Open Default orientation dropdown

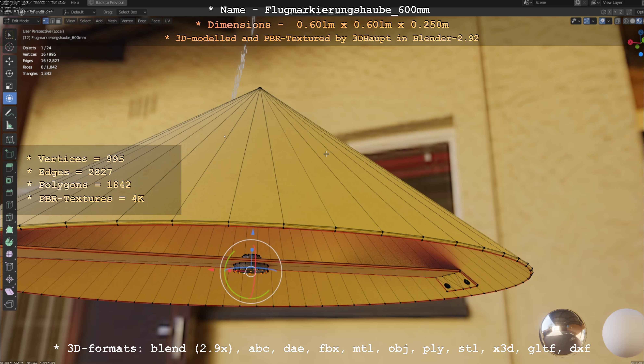pos(79,12)
